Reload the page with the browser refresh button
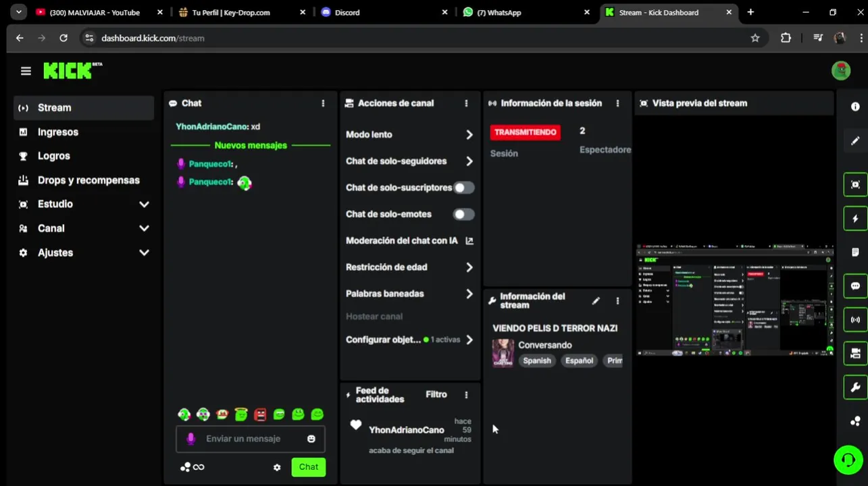Viewport: 868px width, 486px height. click(63, 38)
